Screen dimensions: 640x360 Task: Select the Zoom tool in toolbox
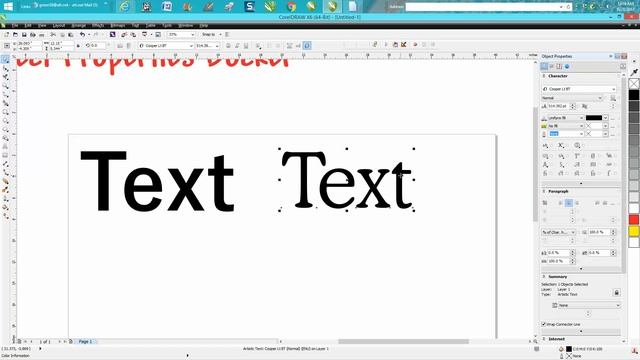[5, 86]
